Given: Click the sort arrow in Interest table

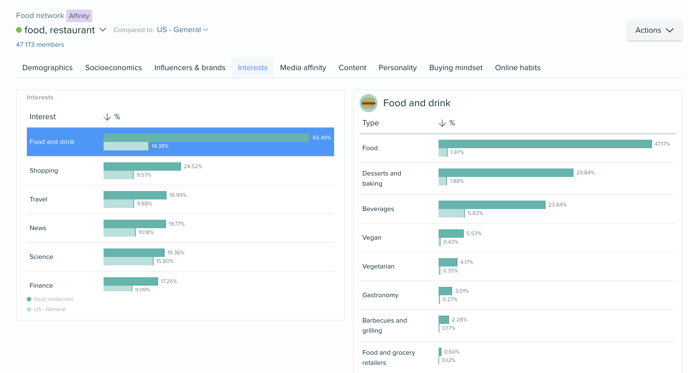Looking at the screenshot, I should tap(107, 117).
